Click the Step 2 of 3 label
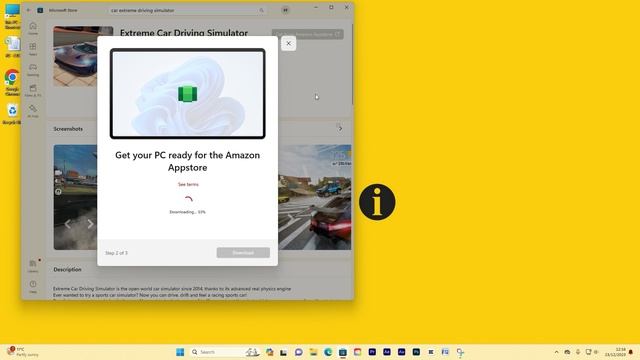This screenshot has width=640, height=360. coord(116,253)
